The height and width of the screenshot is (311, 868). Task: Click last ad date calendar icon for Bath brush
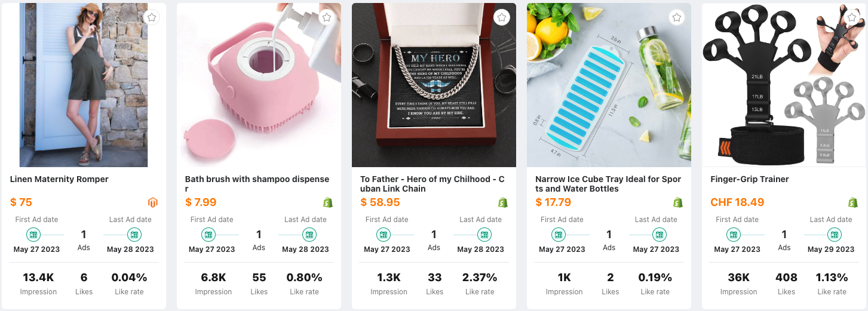pyautogui.click(x=309, y=235)
